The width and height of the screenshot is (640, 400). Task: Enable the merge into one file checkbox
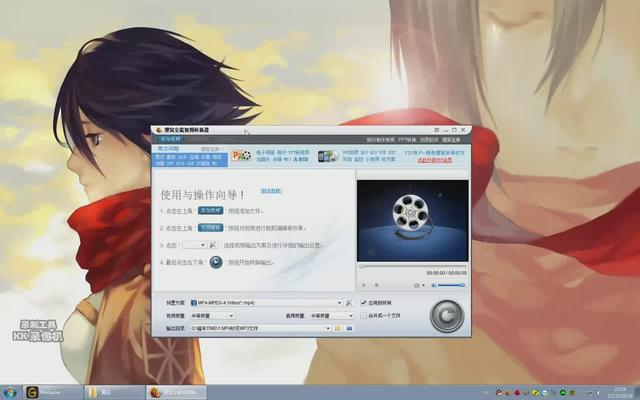pyautogui.click(x=364, y=316)
